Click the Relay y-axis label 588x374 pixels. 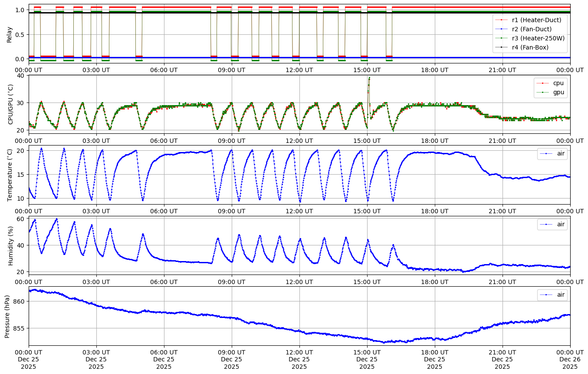pyautogui.click(x=9, y=34)
